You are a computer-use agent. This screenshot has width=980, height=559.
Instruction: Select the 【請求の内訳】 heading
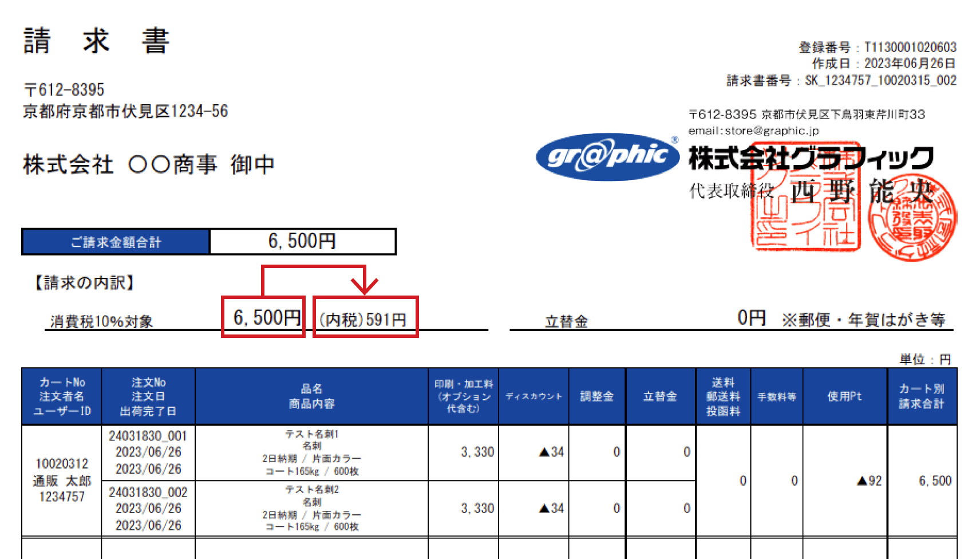click(85, 282)
